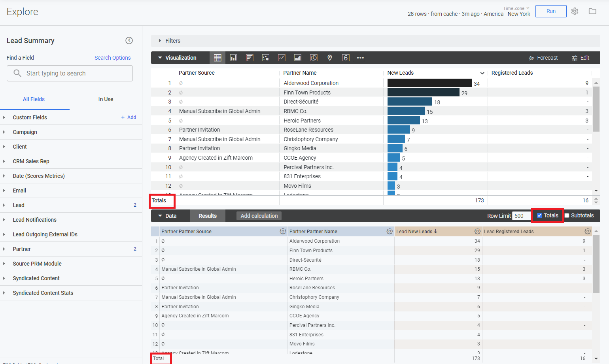Switch to scatterplot visualization
This screenshot has width=609, height=364.
(x=266, y=58)
